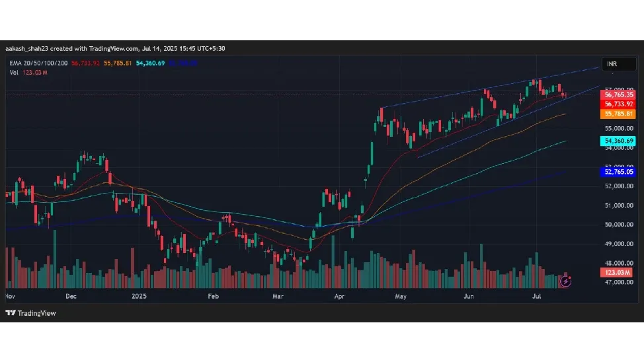Viewport: 644px width, 362px height.
Task: Select the Vol indicator legend label
Action: pos(14,72)
